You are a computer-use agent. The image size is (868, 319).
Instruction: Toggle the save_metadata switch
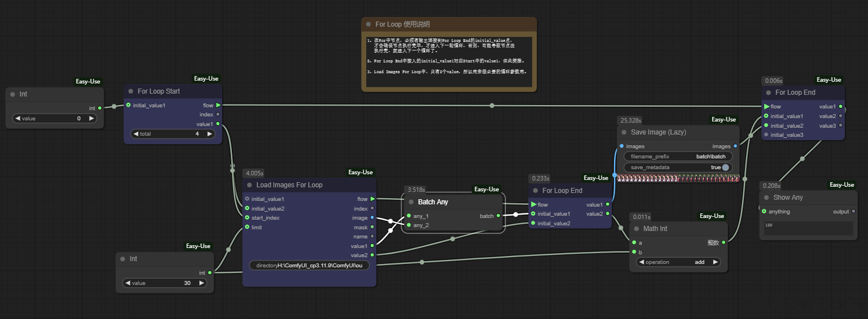tap(725, 167)
